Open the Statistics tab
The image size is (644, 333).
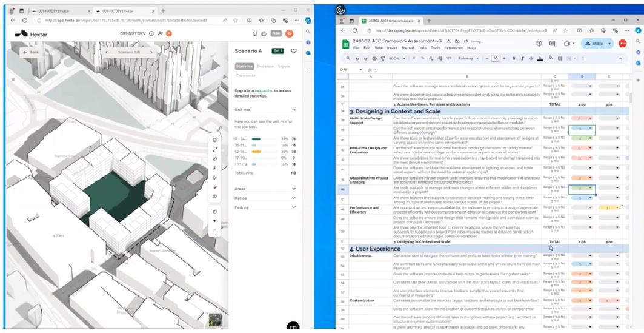coord(244,66)
